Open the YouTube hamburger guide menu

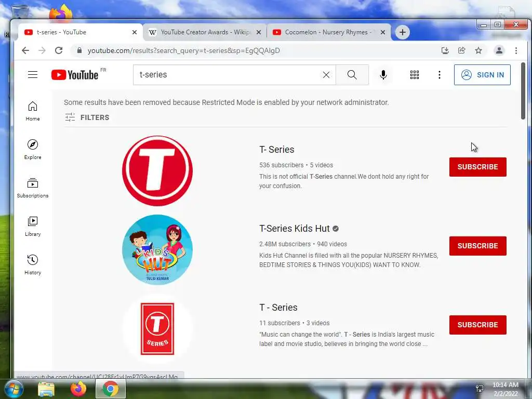click(x=33, y=75)
